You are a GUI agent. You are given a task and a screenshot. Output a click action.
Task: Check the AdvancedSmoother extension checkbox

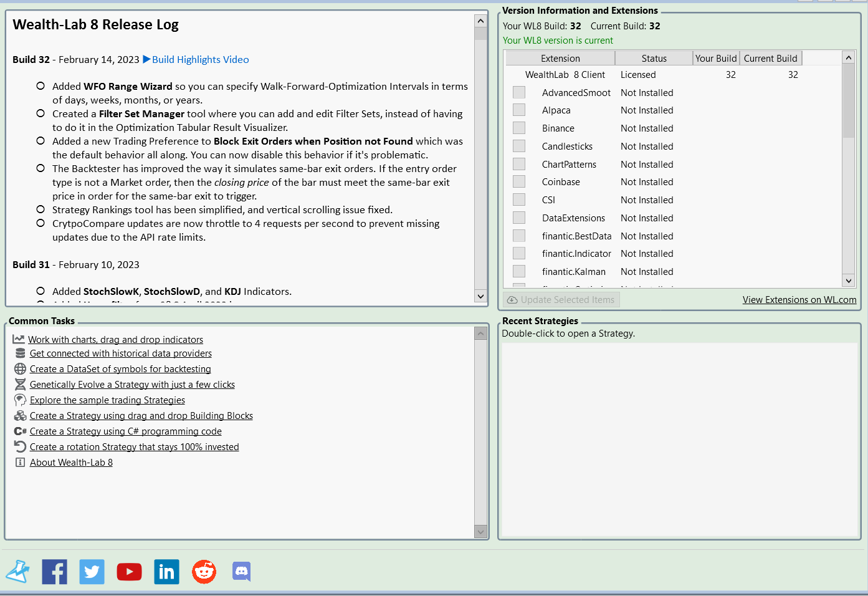tap(519, 92)
